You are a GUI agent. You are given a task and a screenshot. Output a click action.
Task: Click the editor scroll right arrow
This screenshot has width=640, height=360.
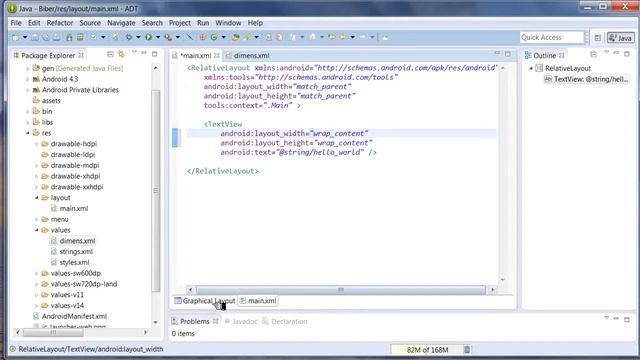(493, 290)
